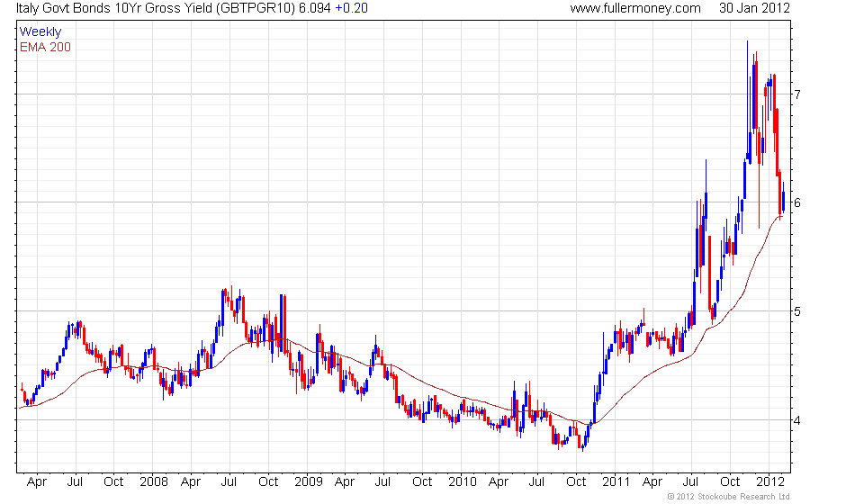This screenshot has width=864, height=504.
Task: Click the y-axis label '7'
Action: click(797, 94)
